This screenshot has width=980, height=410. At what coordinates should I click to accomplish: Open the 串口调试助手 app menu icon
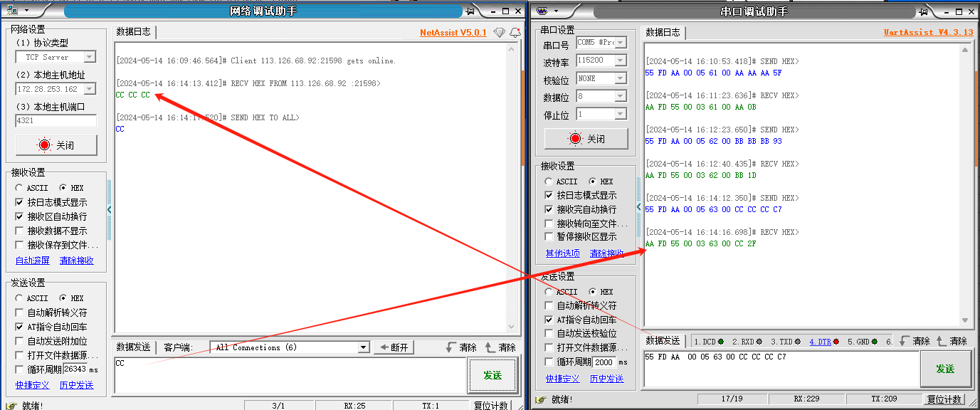pos(542,11)
